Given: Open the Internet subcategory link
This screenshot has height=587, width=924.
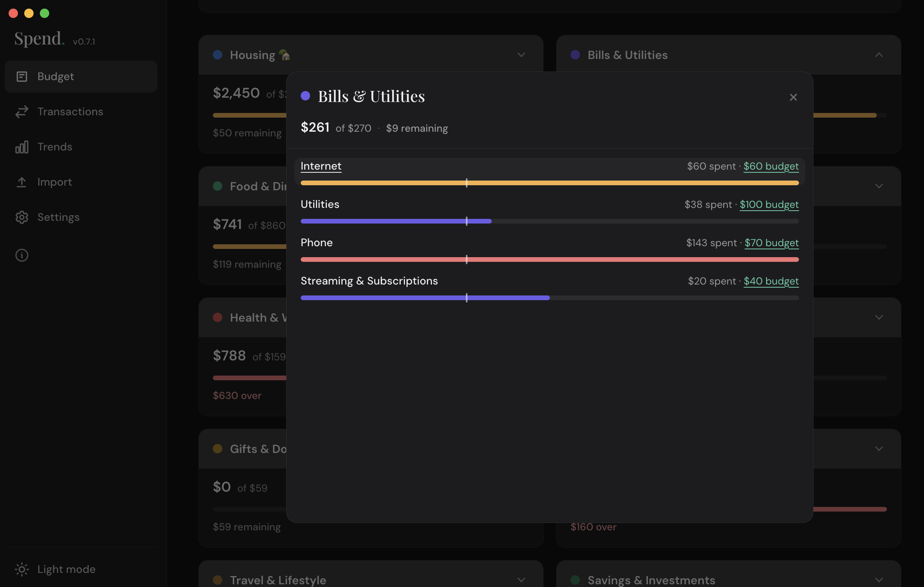Looking at the screenshot, I should (321, 166).
